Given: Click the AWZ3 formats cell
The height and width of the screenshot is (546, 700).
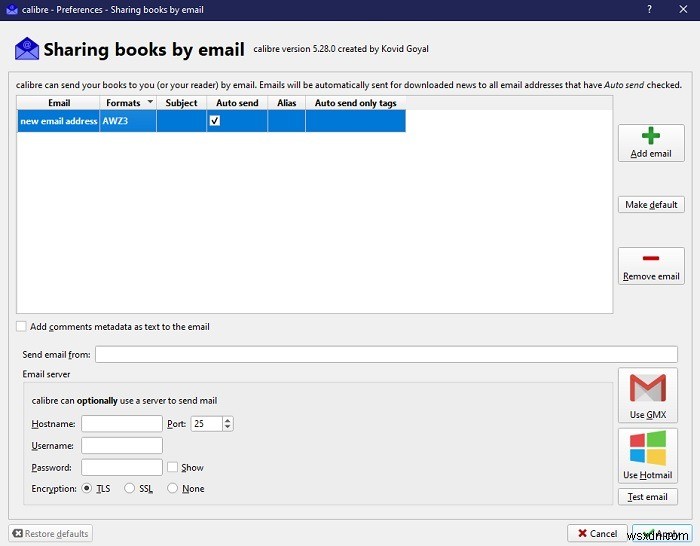Looking at the screenshot, I should [x=128, y=121].
